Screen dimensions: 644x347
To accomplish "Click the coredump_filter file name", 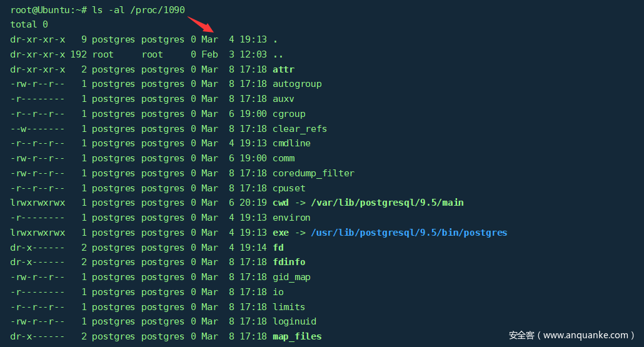I will click(x=313, y=173).
